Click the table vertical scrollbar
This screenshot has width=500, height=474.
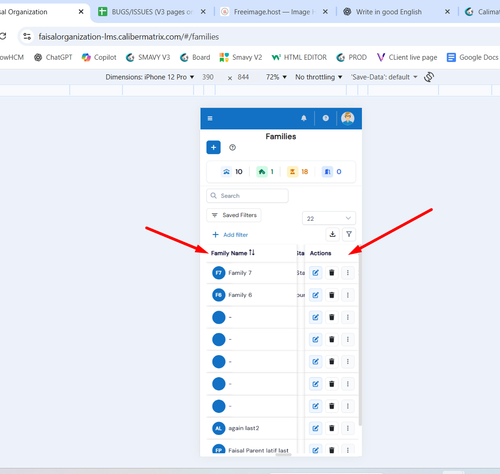[360, 338]
